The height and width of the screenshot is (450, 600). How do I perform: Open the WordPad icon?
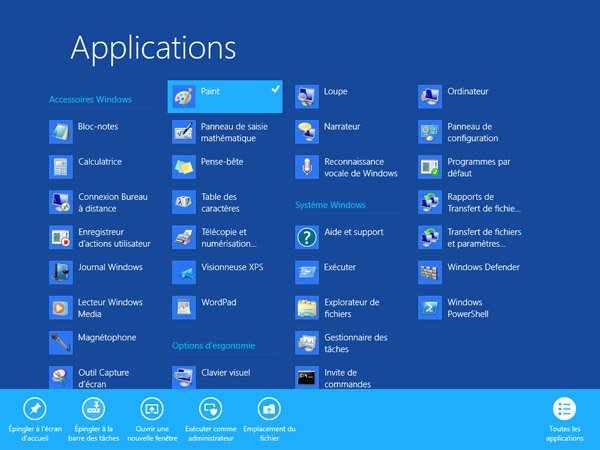coord(184,308)
